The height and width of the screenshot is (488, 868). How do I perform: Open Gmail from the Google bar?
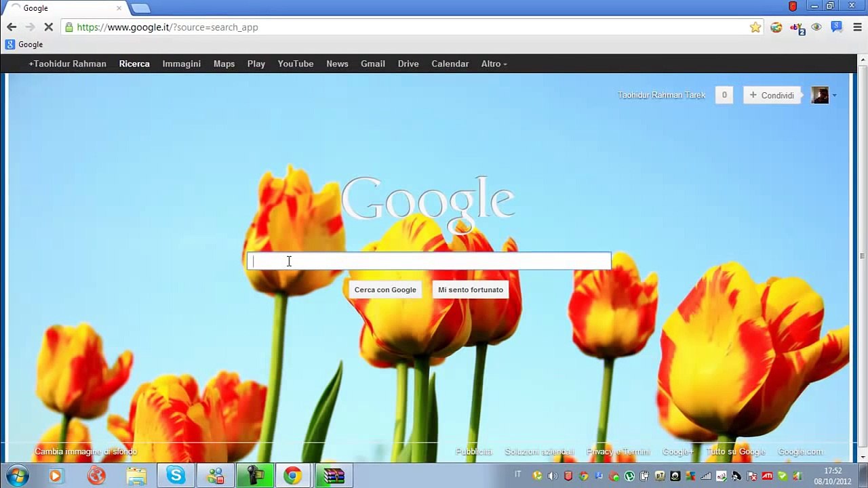372,64
